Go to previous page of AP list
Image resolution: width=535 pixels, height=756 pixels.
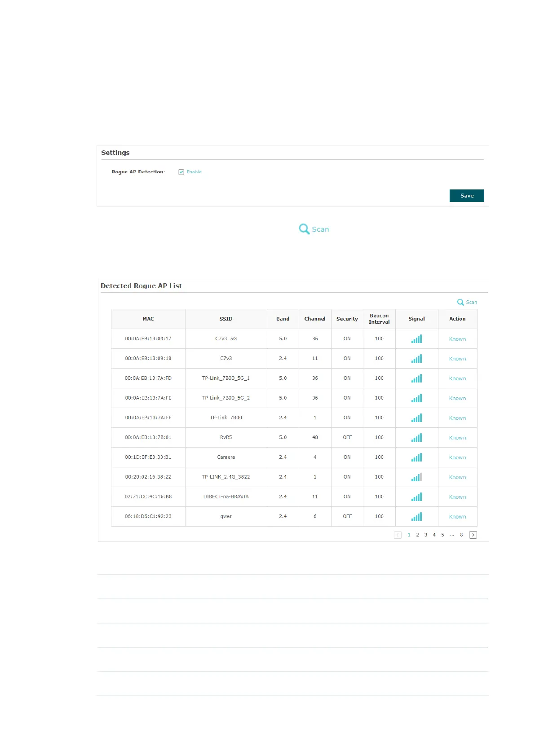398,535
